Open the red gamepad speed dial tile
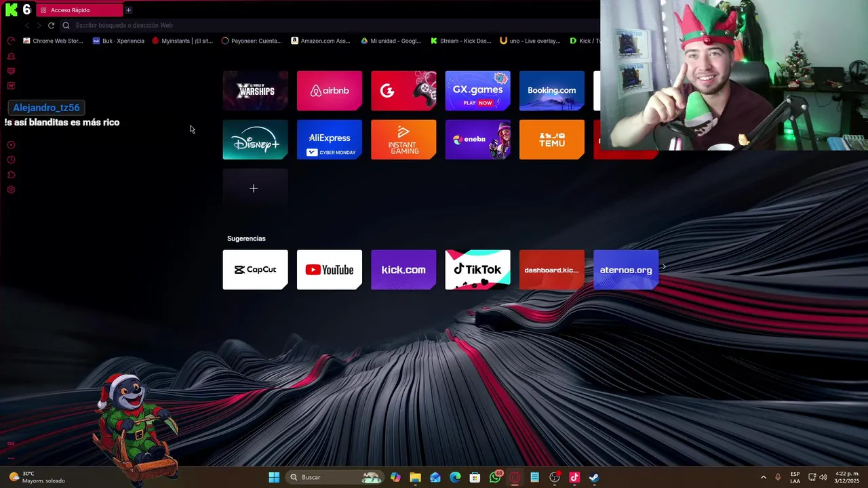This screenshot has height=488, width=868. pos(403,91)
